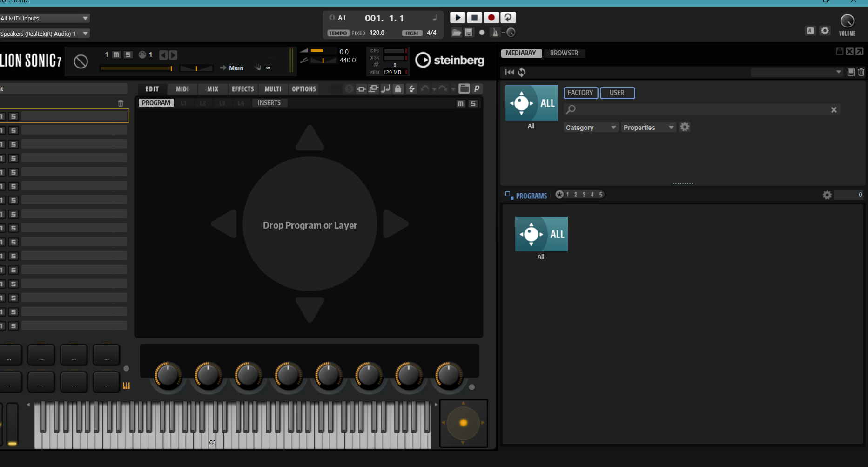Open the standalone settings gear icon
Screen dimensions: 868x467
click(x=825, y=31)
